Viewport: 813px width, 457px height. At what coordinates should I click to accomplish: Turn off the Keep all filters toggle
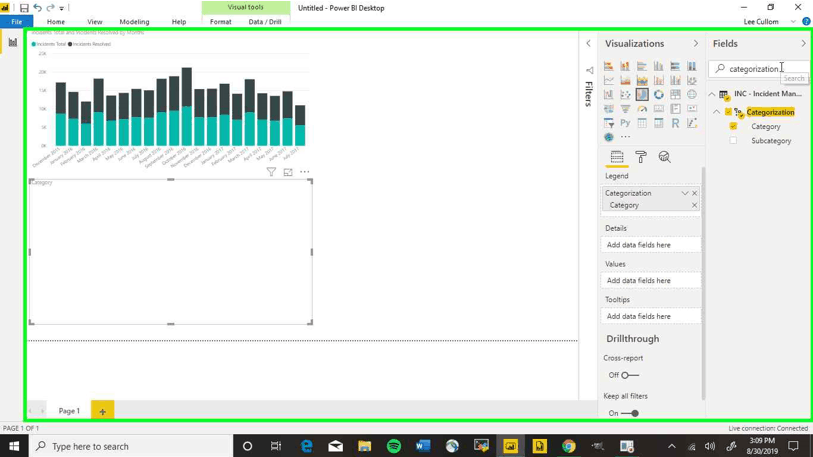[x=630, y=413]
